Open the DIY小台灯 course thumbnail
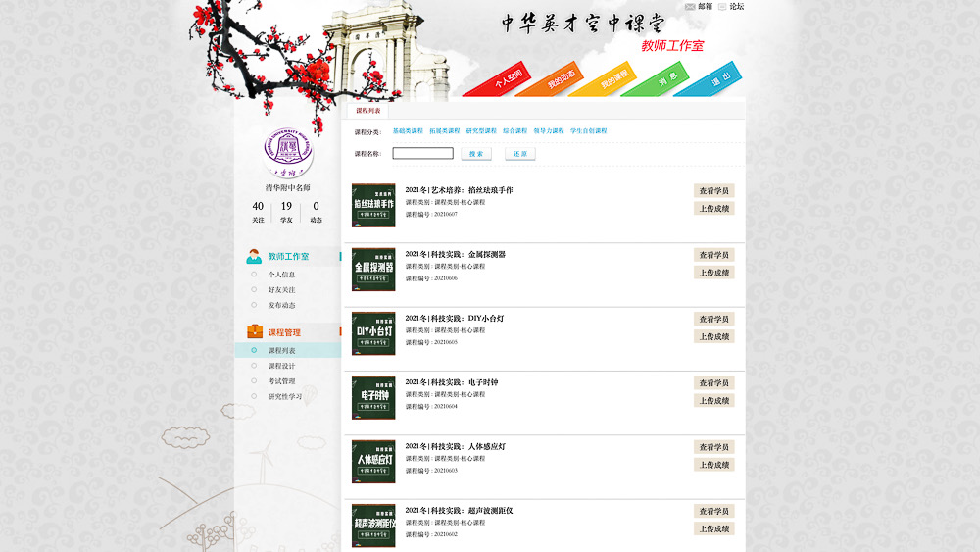 click(x=373, y=333)
